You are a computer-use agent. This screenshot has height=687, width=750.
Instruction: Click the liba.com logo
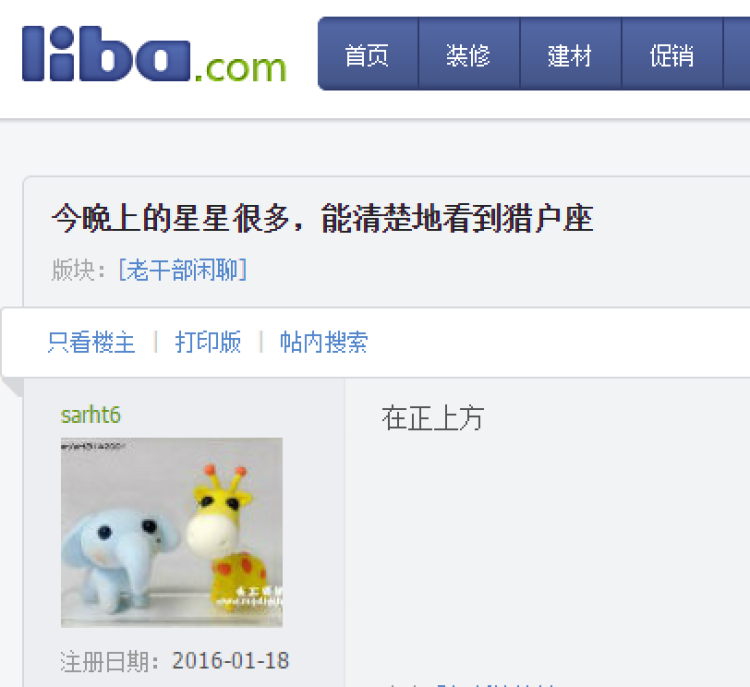click(154, 55)
